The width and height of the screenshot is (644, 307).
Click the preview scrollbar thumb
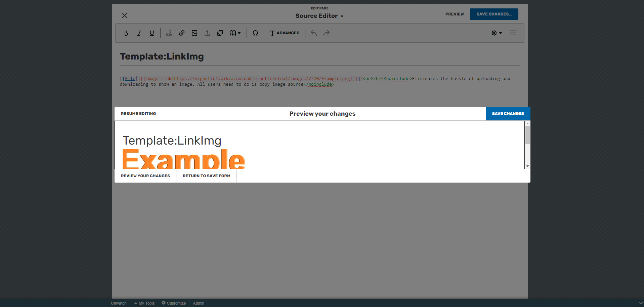527,135
